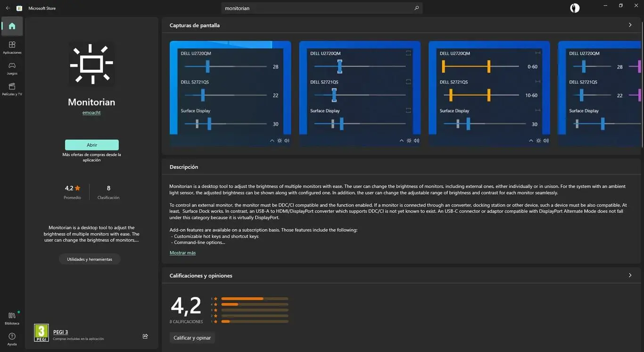Click the large 4,2 rating score
644x352 pixels.
[186, 306]
